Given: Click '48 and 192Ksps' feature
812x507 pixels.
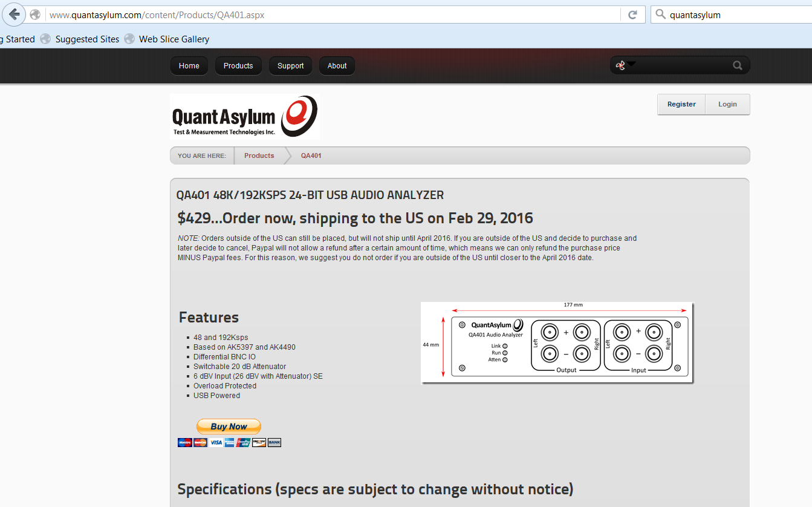Looking at the screenshot, I should coord(221,338).
